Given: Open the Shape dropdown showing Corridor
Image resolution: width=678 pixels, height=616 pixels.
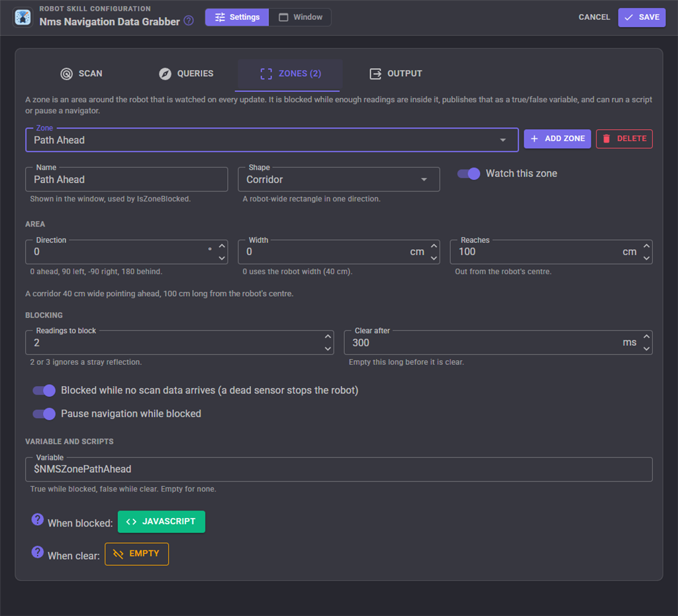Looking at the screenshot, I should pos(338,180).
